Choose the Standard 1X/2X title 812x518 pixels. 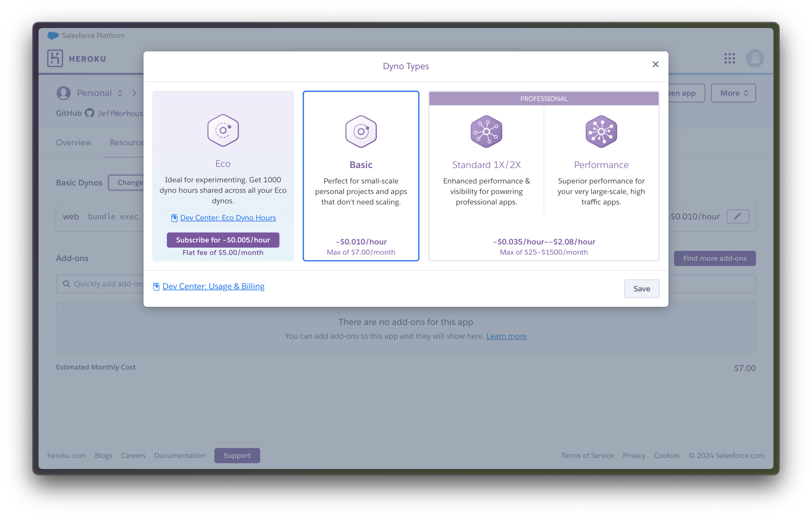486,165
